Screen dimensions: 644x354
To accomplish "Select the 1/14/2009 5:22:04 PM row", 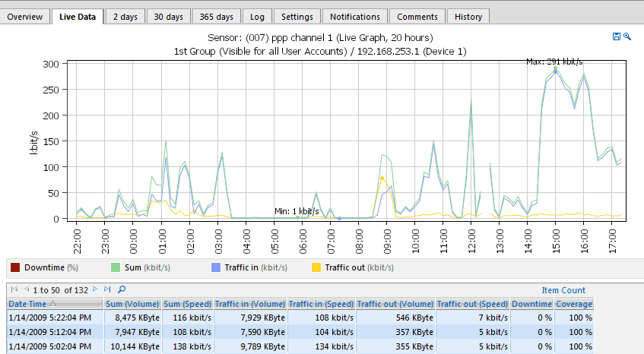I will pyautogui.click(x=300, y=318).
